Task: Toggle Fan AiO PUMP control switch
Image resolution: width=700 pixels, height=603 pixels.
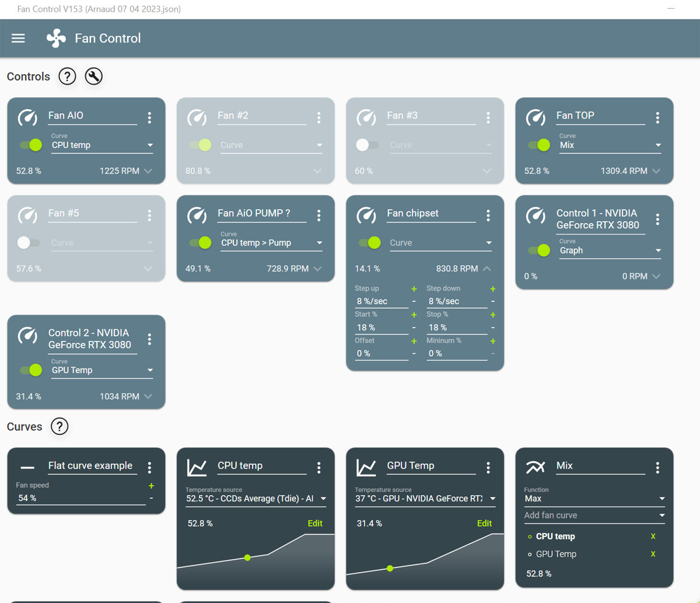Action: point(200,242)
